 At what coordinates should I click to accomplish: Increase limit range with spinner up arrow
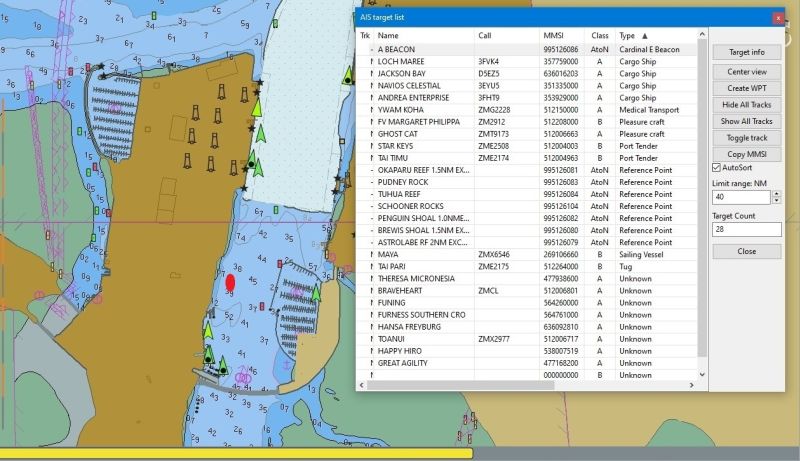coord(777,193)
